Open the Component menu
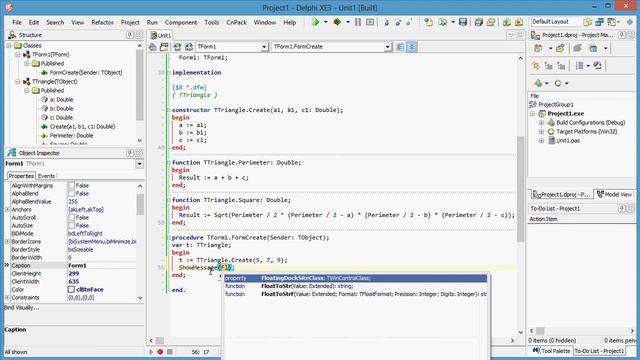The image size is (640, 360). [181, 22]
